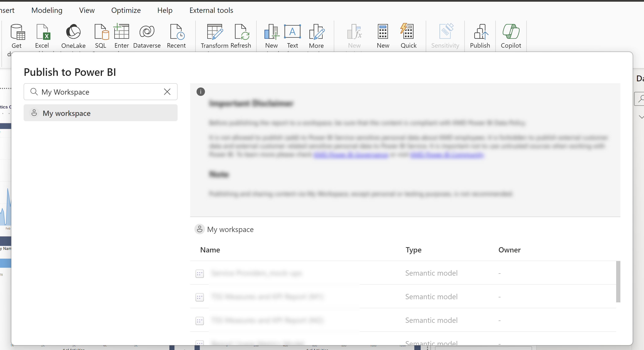Viewport: 644px width, 350px height.
Task: Open the Modeling ribbon tab
Action: (x=47, y=10)
